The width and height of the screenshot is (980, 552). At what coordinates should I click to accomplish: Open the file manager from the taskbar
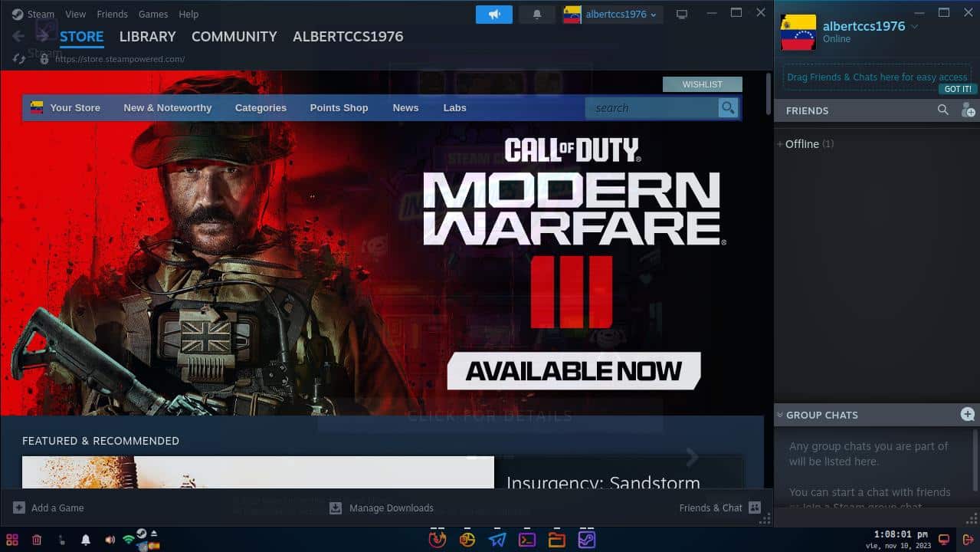point(557,540)
